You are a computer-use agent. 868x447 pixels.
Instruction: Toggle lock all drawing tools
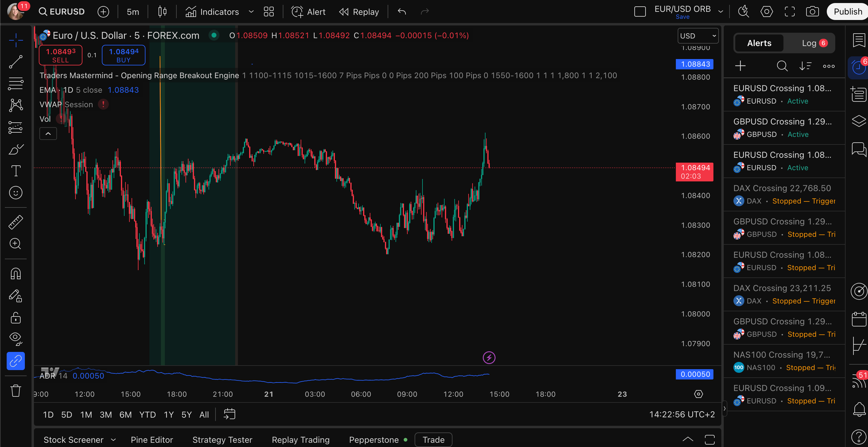pyautogui.click(x=15, y=317)
